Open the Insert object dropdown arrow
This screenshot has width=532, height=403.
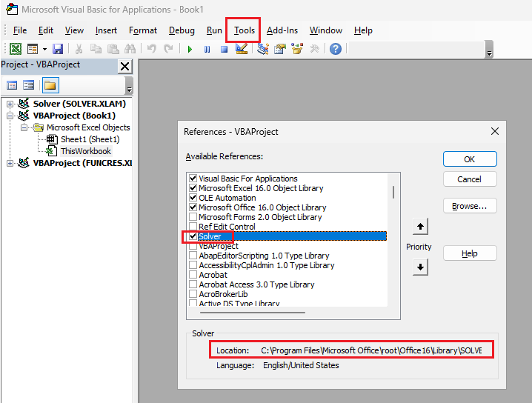(x=44, y=49)
